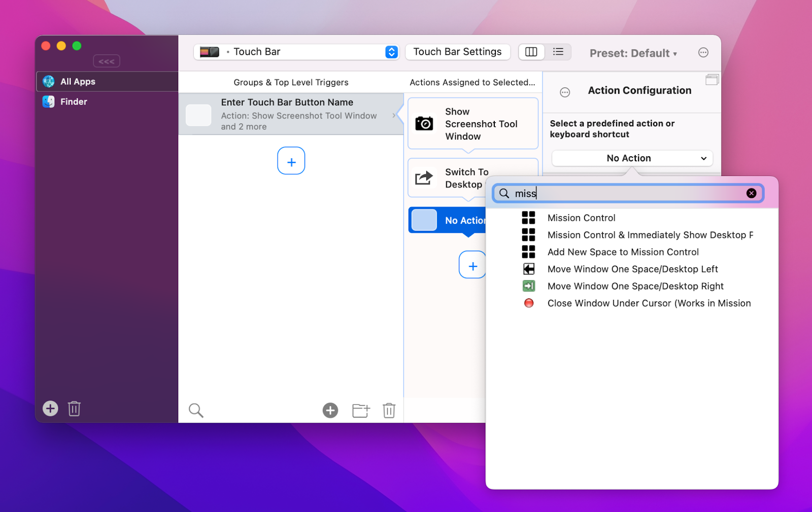Switch to column view layout

click(x=531, y=52)
